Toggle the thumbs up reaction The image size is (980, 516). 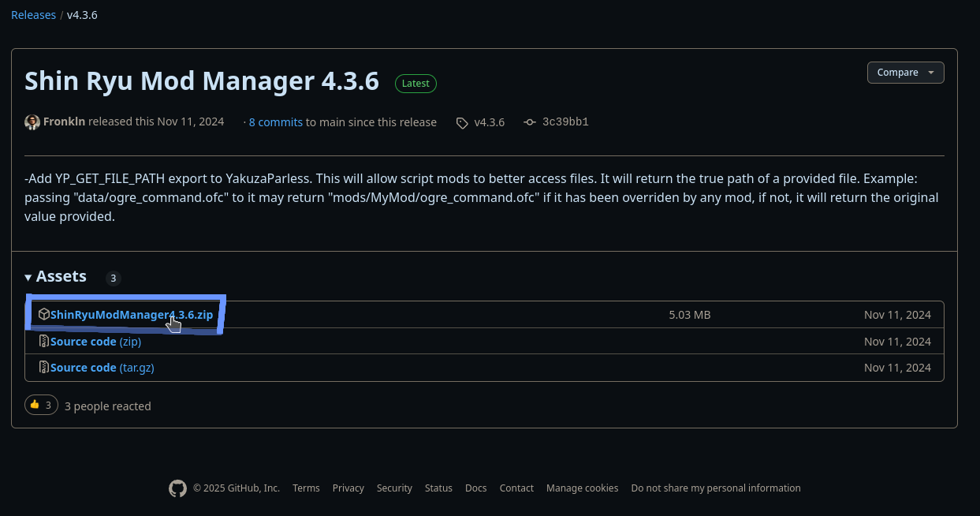click(x=41, y=406)
